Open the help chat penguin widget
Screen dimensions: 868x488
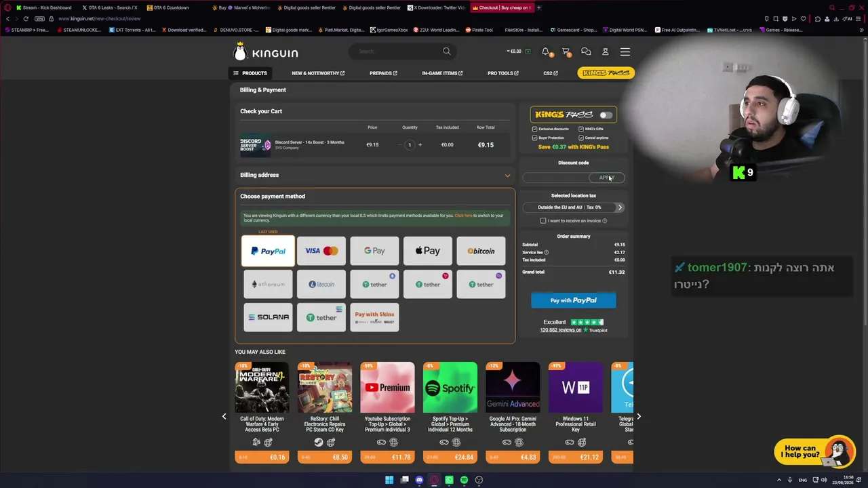click(x=814, y=451)
